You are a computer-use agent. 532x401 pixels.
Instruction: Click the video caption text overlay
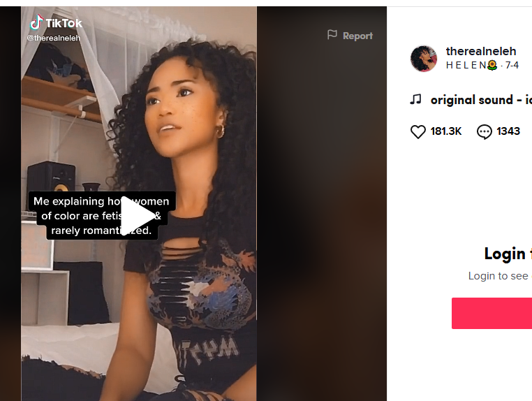[x=101, y=216]
